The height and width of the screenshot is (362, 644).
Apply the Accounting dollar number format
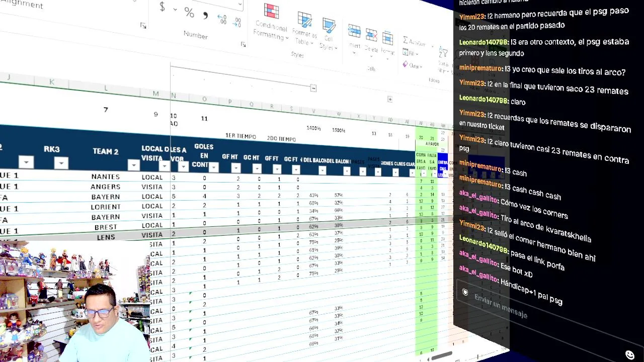pos(162,7)
